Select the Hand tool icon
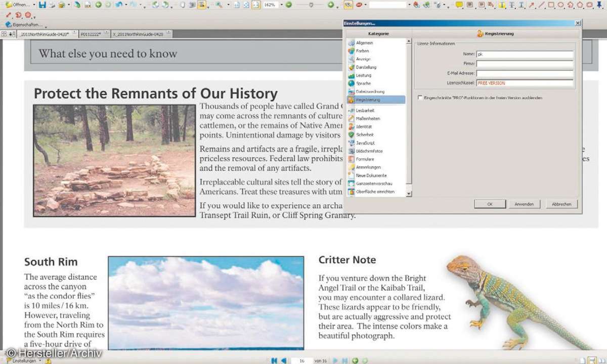Screen dimensions: 607x364 (183, 5)
